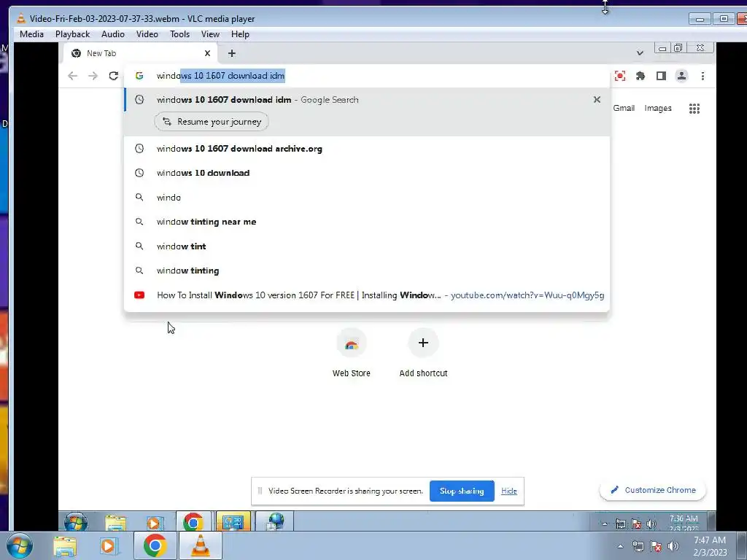The height and width of the screenshot is (560, 747).
Task: Open the Extensions puzzle icon
Action: pos(640,76)
